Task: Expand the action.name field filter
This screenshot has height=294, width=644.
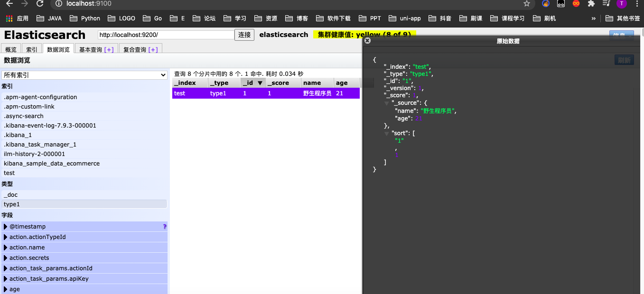Action: [6, 248]
